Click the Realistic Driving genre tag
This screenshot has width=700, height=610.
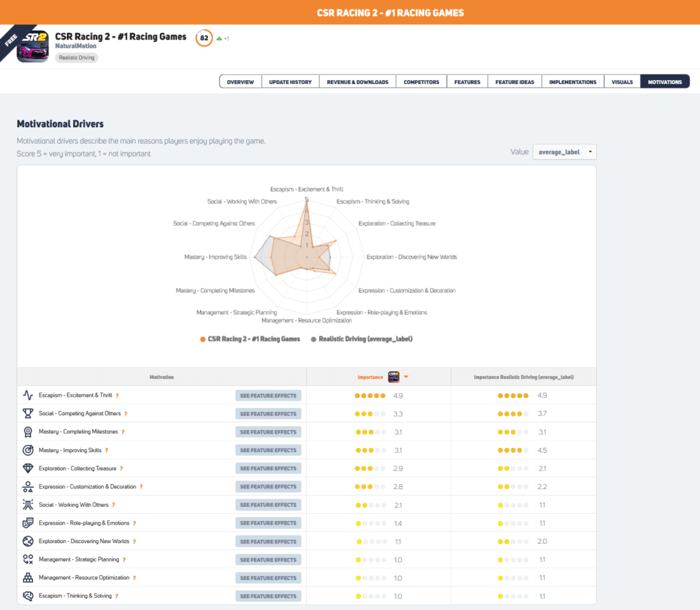pyautogui.click(x=77, y=57)
